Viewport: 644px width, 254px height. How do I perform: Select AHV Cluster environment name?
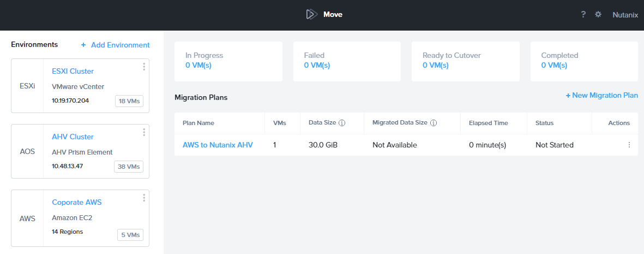(73, 137)
